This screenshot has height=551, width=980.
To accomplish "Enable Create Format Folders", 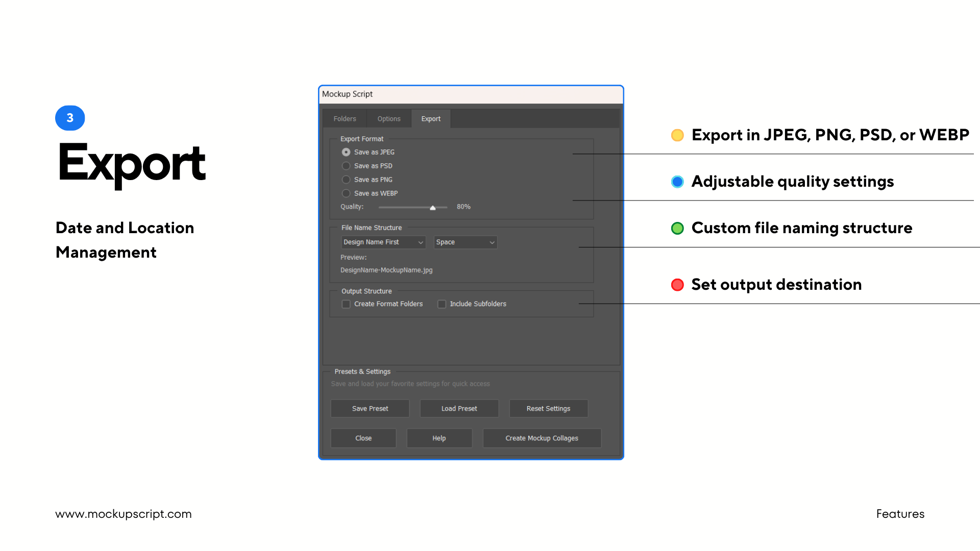I will pos(346,304).
